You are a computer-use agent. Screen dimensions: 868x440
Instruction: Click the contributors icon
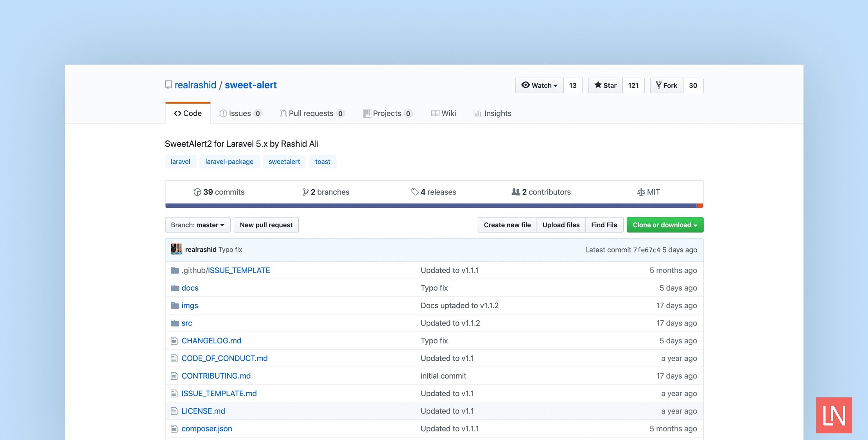pos(516,191)
